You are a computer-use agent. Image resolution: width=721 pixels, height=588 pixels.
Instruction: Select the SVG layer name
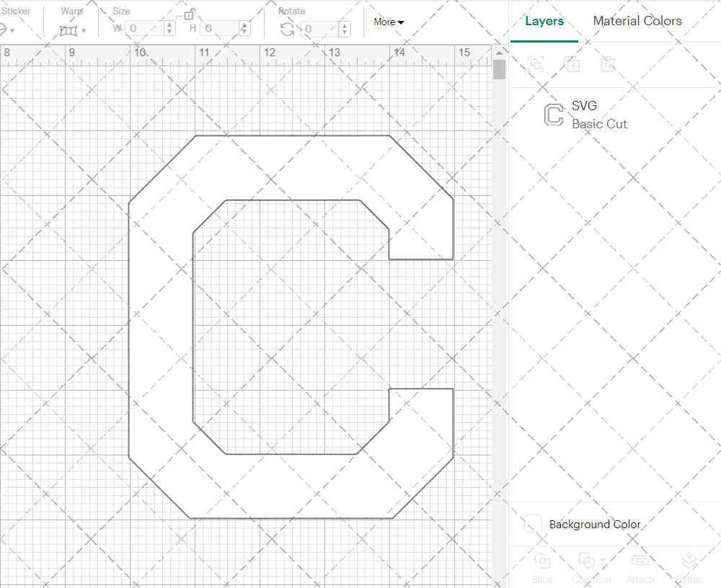585,106
